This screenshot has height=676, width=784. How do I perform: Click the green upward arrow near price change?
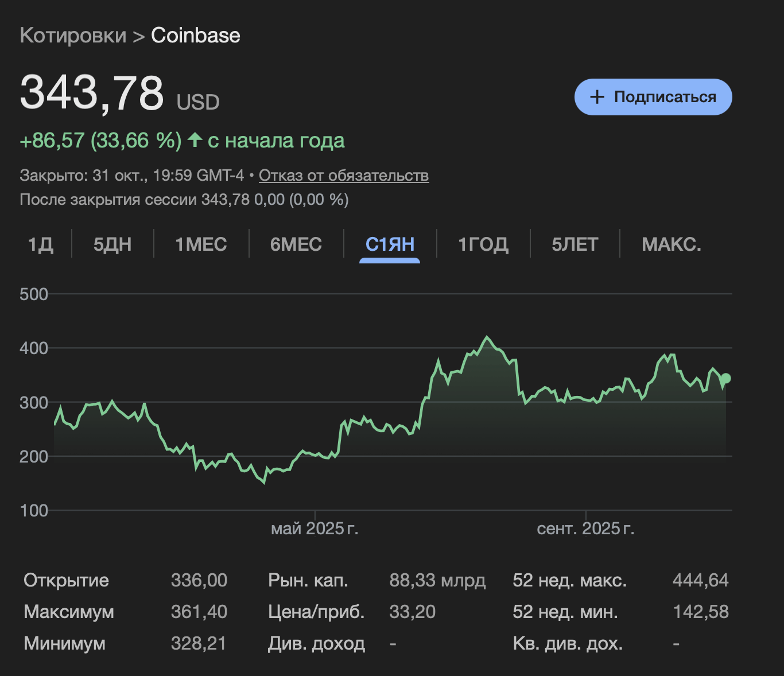195,139
